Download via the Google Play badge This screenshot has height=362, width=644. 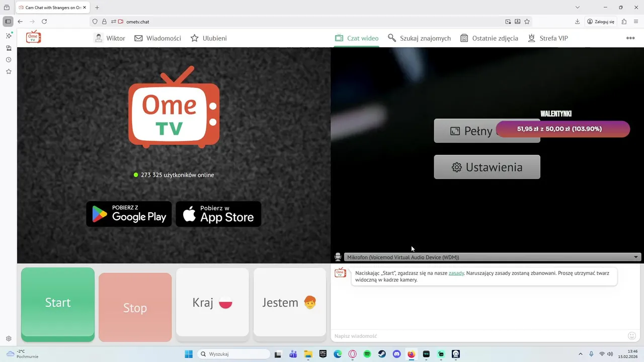[x=129, y=214]
